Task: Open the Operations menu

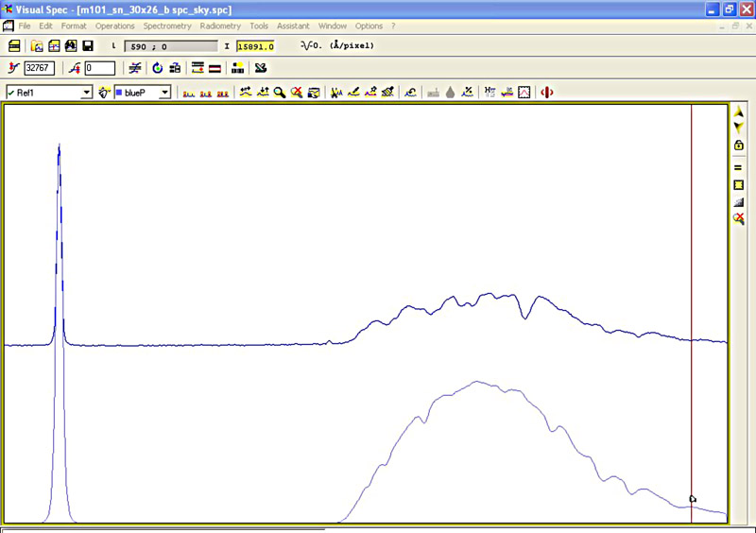Action: (x=115, y=26)
